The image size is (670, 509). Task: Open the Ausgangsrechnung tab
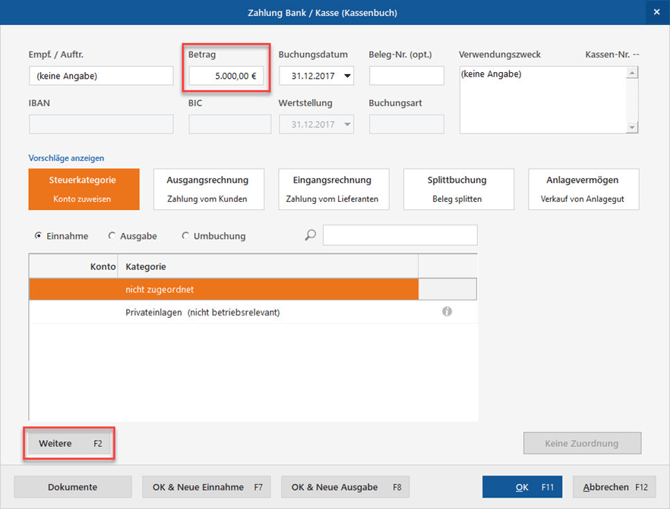pyautogui.click(x=208, y=189)
